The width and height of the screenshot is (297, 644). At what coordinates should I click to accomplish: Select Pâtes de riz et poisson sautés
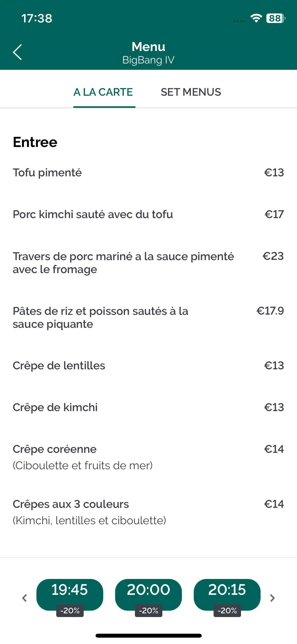pyautogui.click(x=148, y=318)
